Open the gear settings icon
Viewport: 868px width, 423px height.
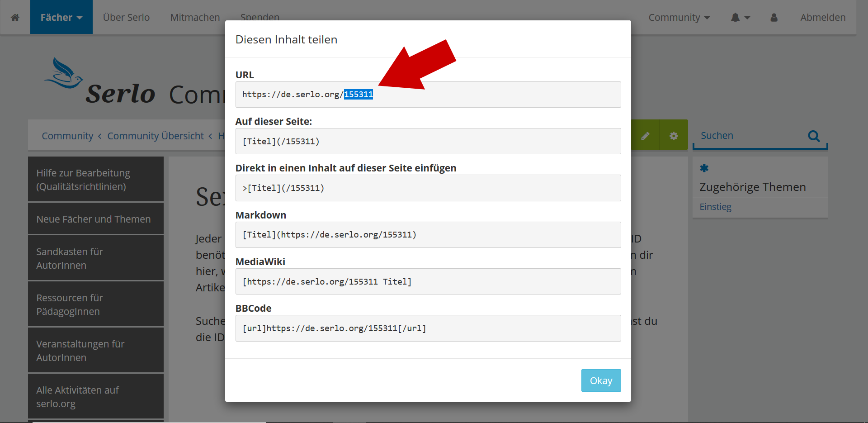[674, 135]
